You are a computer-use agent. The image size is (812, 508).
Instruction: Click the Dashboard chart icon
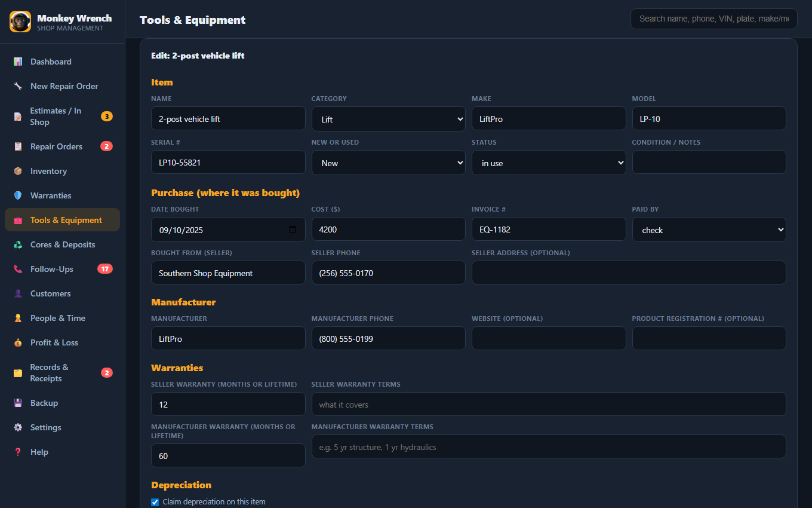(18, 62)
